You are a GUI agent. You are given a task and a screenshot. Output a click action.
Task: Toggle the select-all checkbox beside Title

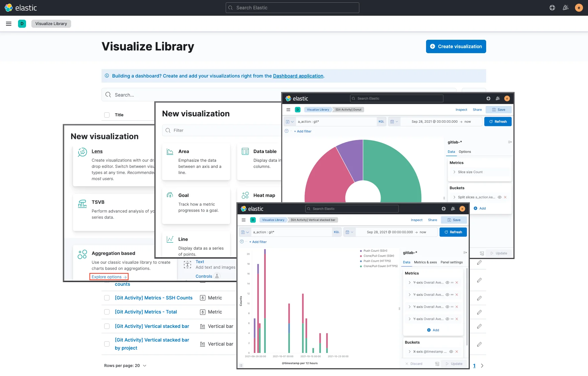(x=107, y=115)
